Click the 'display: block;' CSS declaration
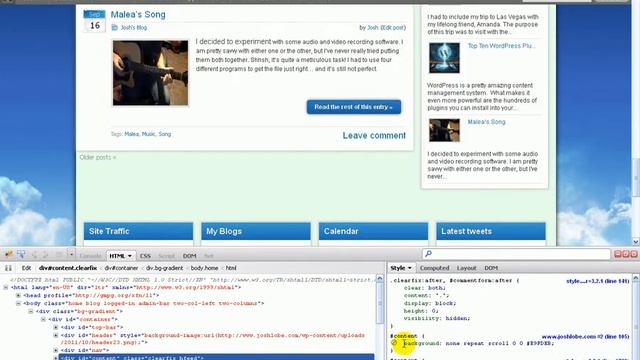The width and height of the screenshot is (640, 360). [430, 303]
